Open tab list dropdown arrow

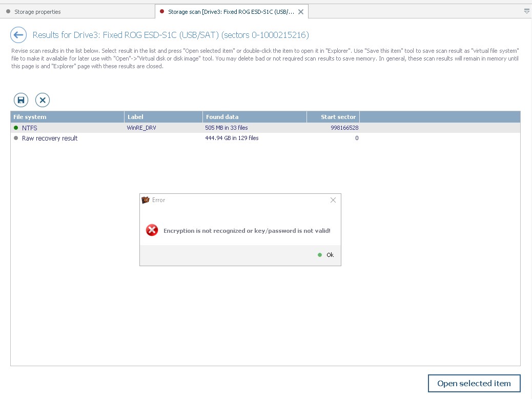(x=526, y=12)
